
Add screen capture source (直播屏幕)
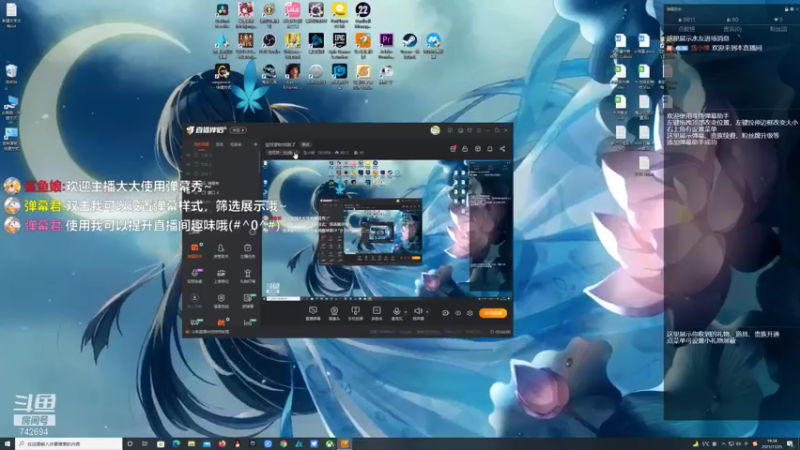[313, 313]
